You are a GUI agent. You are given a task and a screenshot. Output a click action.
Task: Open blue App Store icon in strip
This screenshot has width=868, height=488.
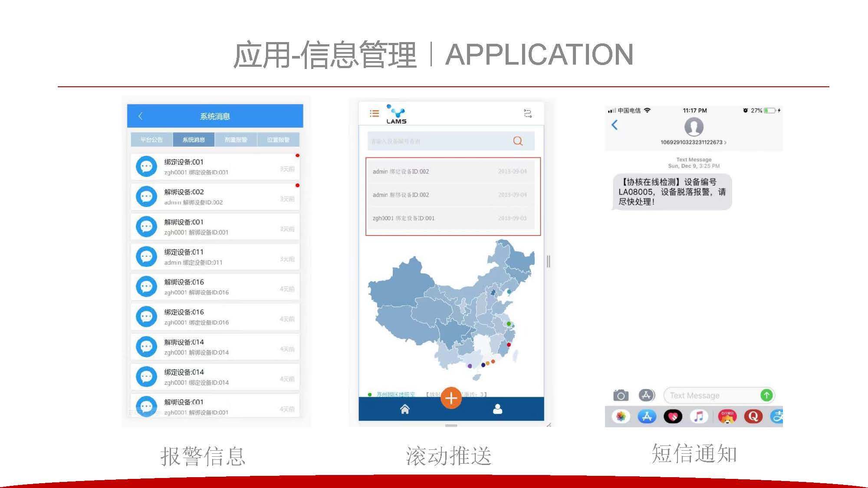coord(647,416)
